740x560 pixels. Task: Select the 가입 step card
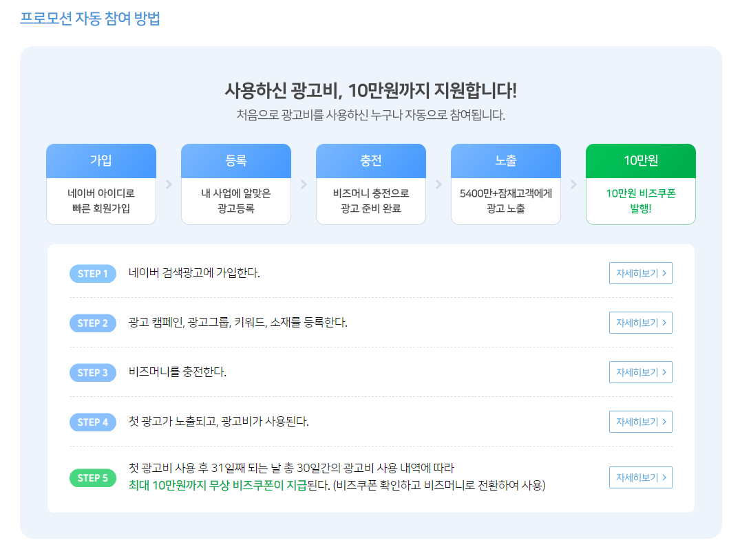pyautogui.click(x=101, y=184)
